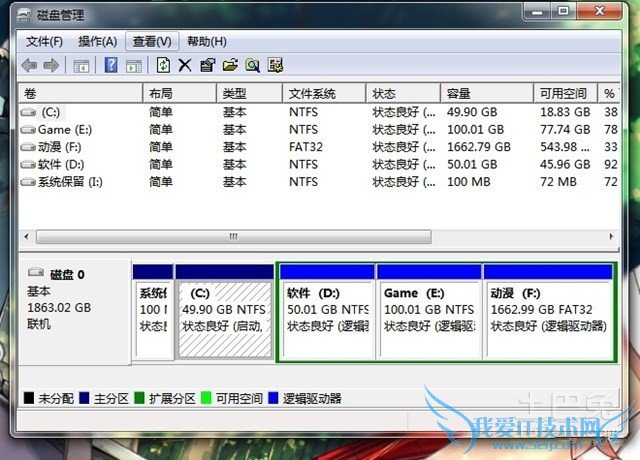This screenshot has height=460, width=640.
Task: Select the (C:) 49.90 GB partition block
Action: (x=224, y=312)
